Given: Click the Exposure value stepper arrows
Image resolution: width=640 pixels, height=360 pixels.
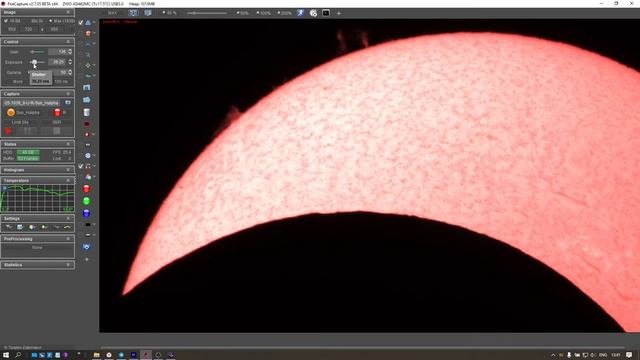Looking at the screenshot, I should [70, 62].
